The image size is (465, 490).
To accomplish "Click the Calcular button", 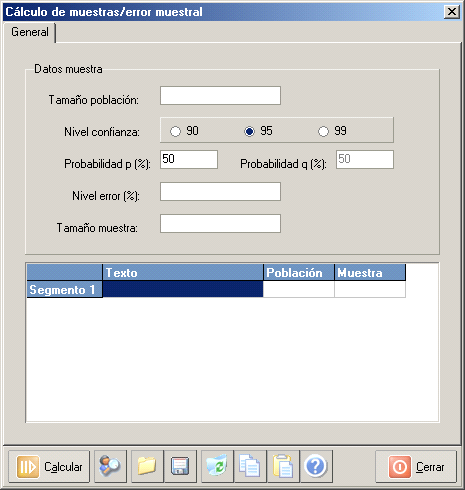I will 49,467.
